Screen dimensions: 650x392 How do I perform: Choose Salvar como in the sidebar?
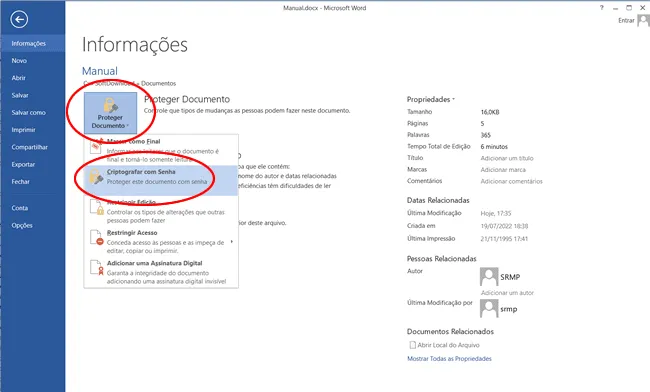[33, 113]
